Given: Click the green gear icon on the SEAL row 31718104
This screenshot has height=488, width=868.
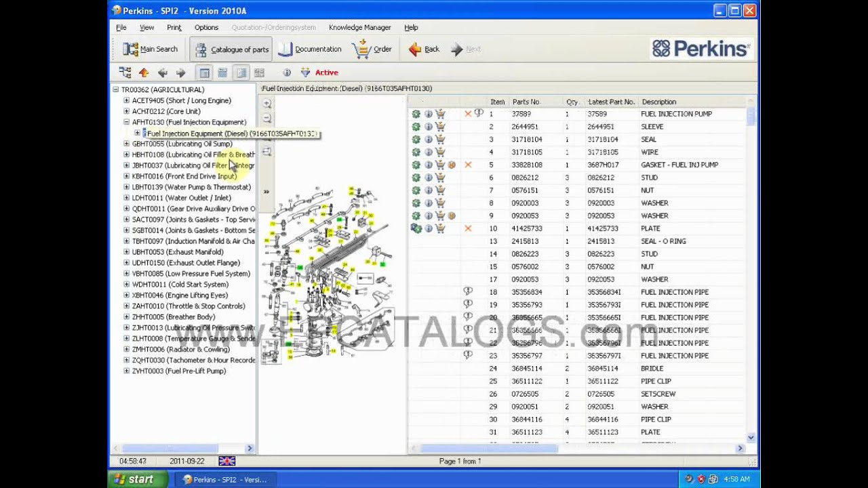Looking at the screenshot, I should pos(416,140).
